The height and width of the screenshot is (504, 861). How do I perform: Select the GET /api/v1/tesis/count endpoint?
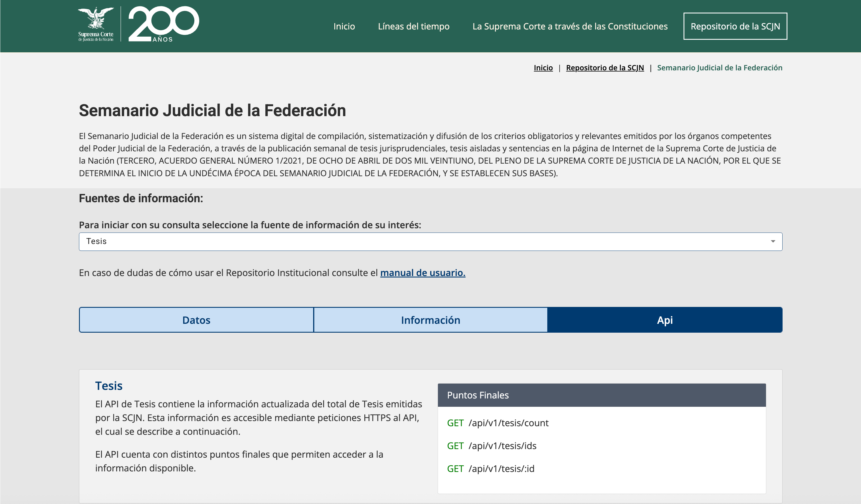497,423
